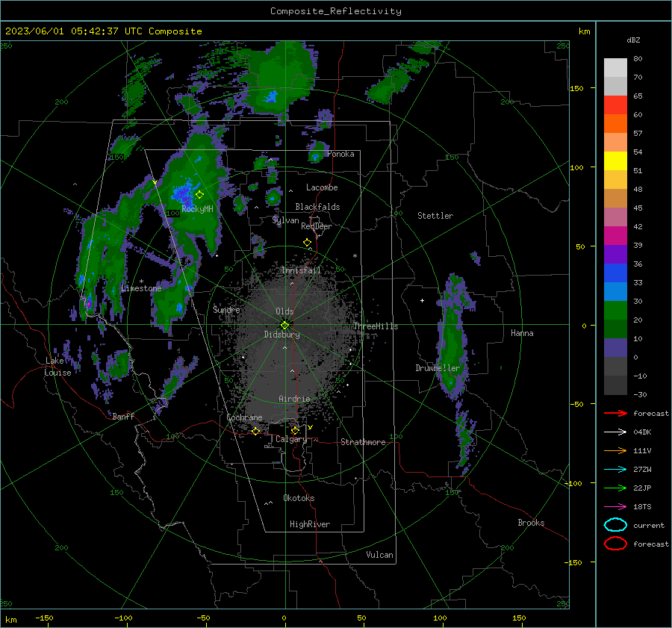Select the cyan current ellipse icon
672x628 pixels.
click(615, 525)
